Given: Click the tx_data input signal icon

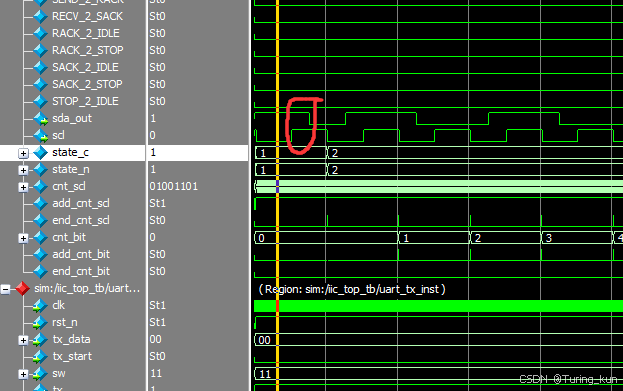Looking at the screenshot, I should click(x=40, y=340).
